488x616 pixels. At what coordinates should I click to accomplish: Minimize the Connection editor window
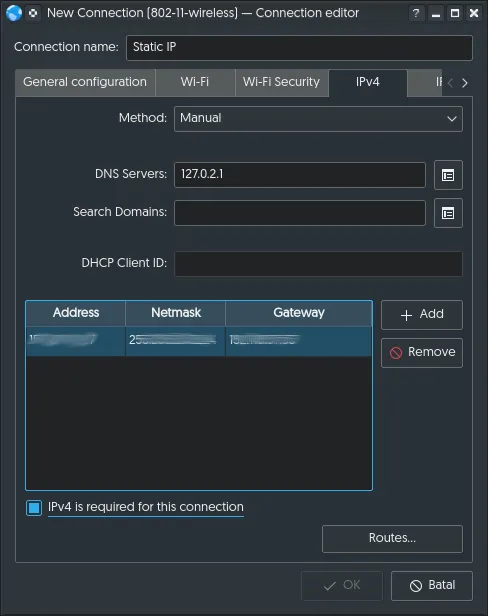(436, 13)
